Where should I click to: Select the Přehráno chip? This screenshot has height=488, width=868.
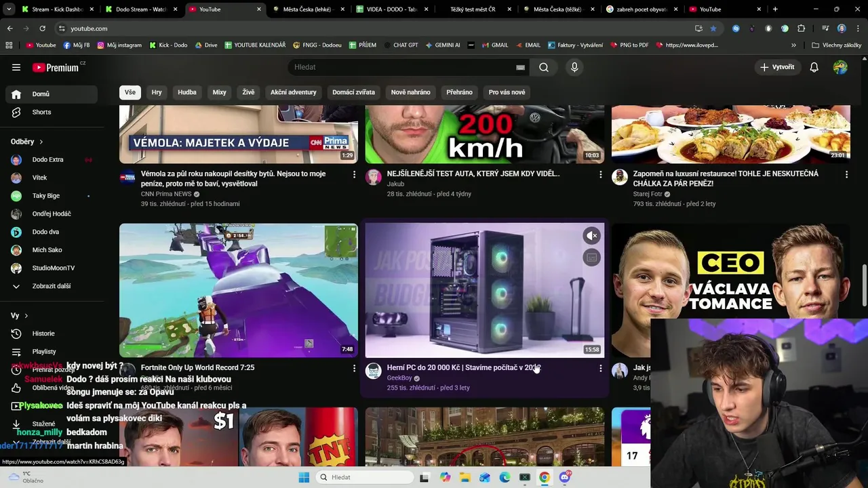point(459,92)
